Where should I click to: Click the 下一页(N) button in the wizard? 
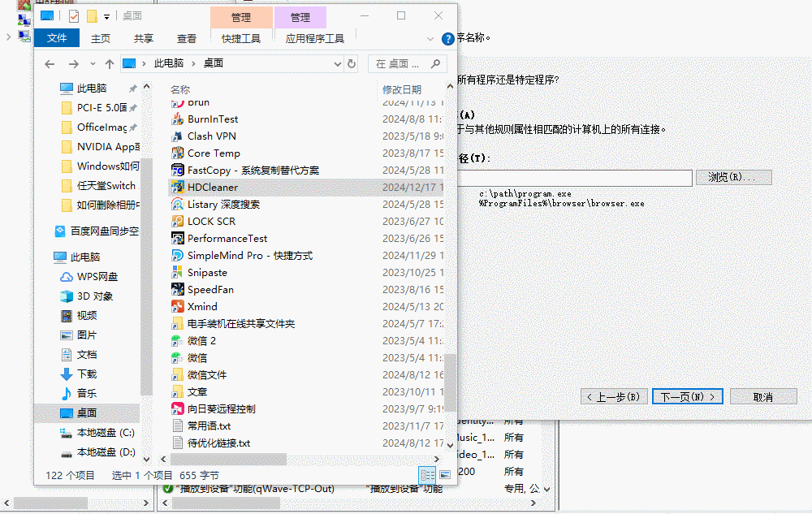pos(687,395)
